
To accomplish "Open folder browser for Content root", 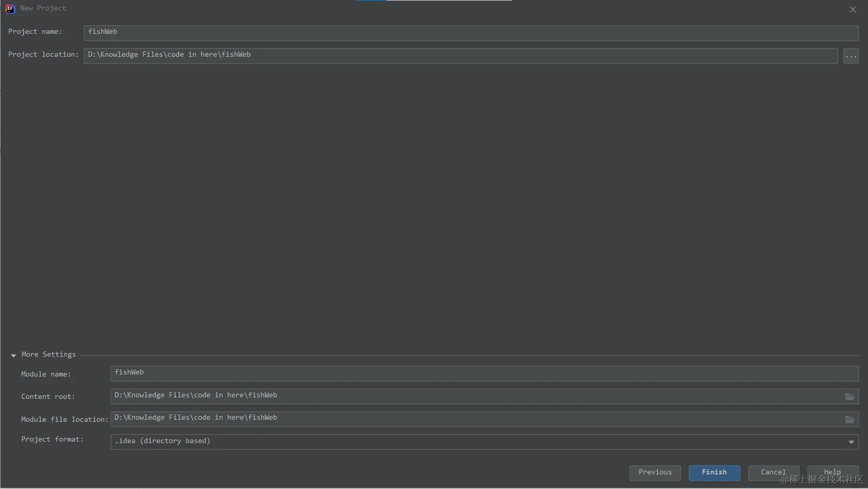I will tap(849, 397).
